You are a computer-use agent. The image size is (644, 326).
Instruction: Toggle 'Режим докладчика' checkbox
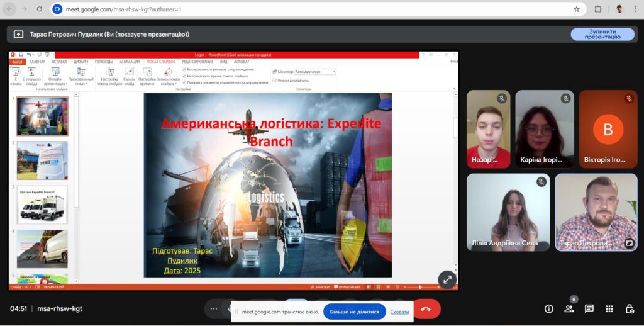coord(275,80)
